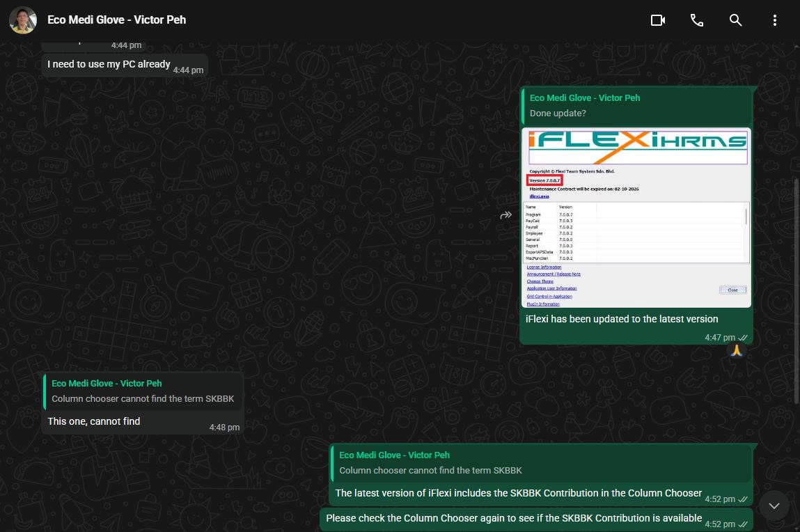Click the praying hands reaction emoji
Viewport: 800px width, 532px height.
click(x=736, y=350)
